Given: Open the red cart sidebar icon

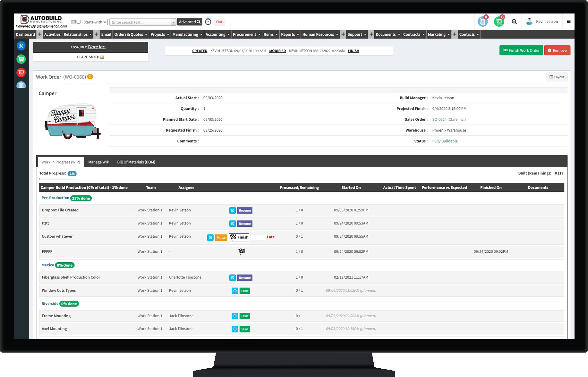Looking at the screenshot, I should 21,73.
